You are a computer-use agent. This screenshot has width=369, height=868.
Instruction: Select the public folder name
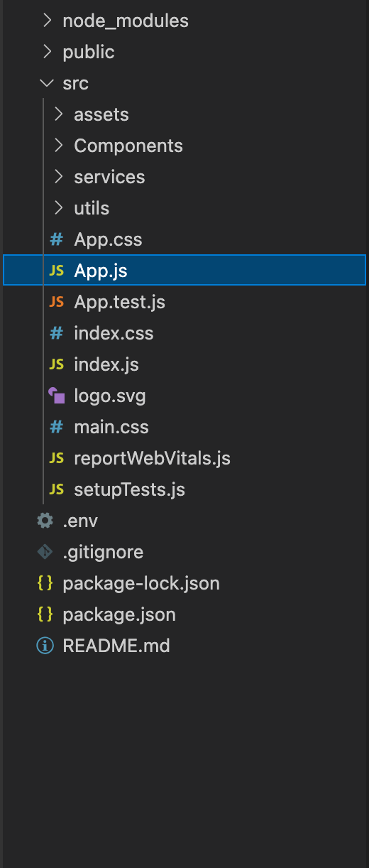[x=89, y=53]
